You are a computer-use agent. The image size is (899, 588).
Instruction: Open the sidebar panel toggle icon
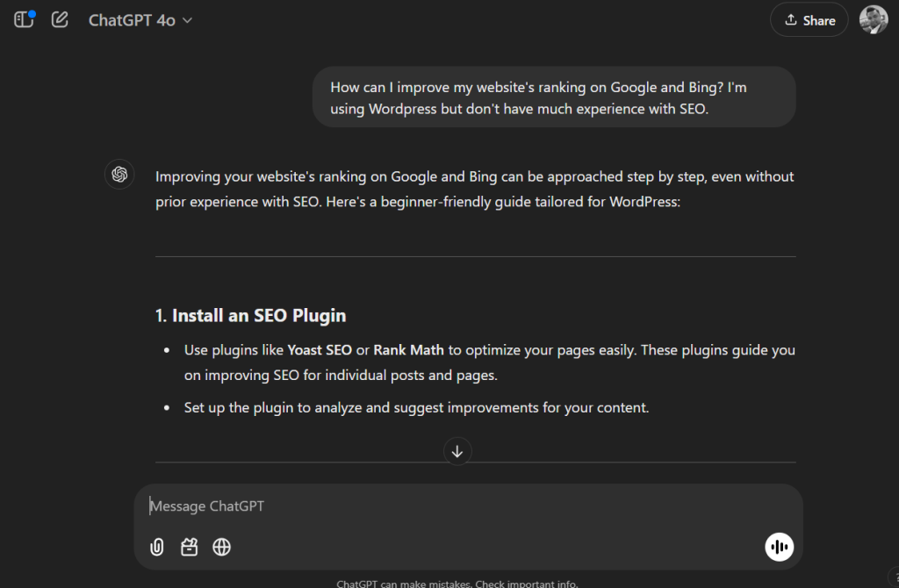click(24, 20)
